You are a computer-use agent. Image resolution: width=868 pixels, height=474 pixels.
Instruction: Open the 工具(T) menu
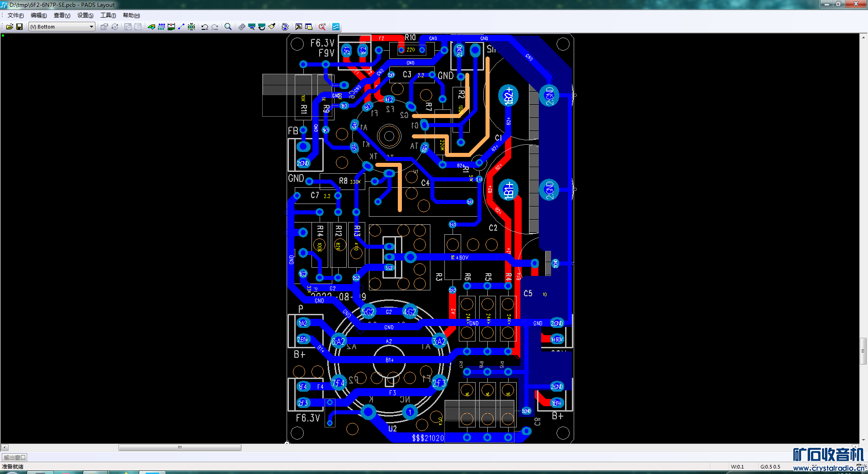coord(108,15)
